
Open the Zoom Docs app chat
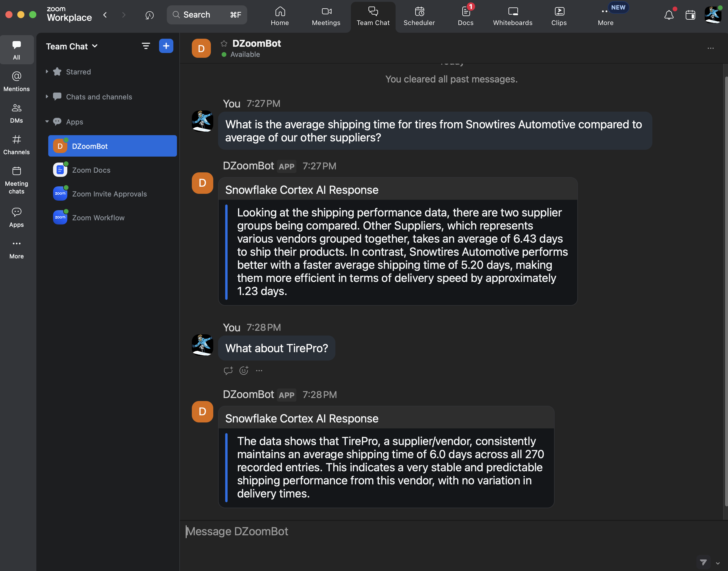coord(91,170)
